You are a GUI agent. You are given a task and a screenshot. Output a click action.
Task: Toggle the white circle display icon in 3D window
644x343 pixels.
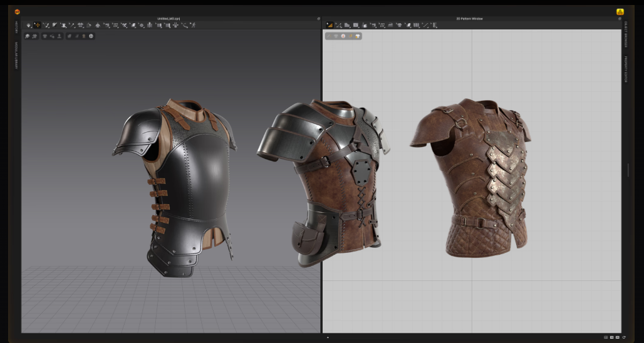(91, 36)
